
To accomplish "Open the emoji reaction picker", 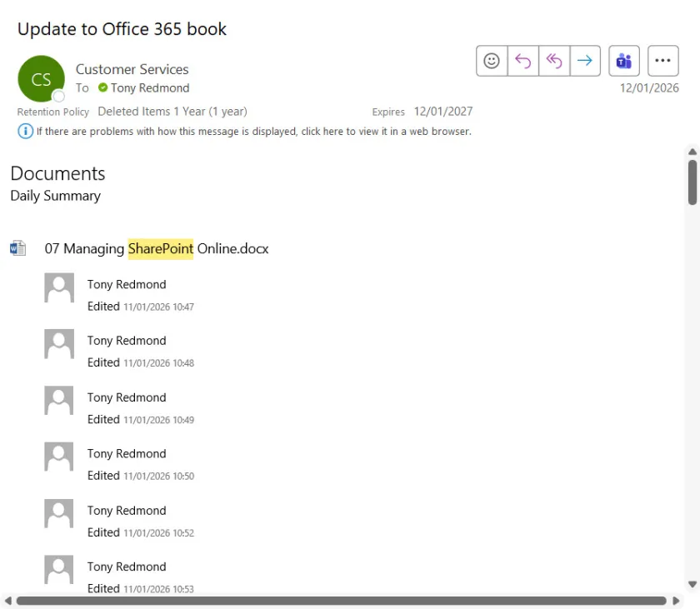I will tap(492, 61).
